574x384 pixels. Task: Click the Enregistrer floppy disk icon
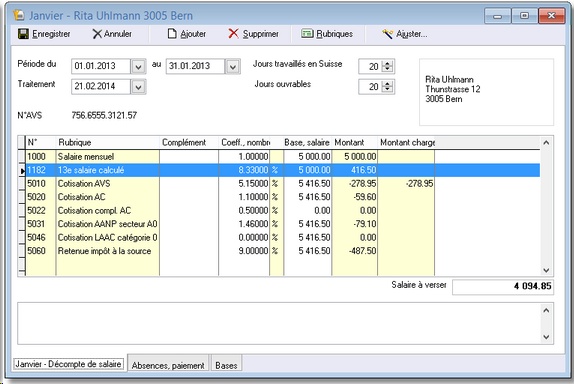pos(23,34)
